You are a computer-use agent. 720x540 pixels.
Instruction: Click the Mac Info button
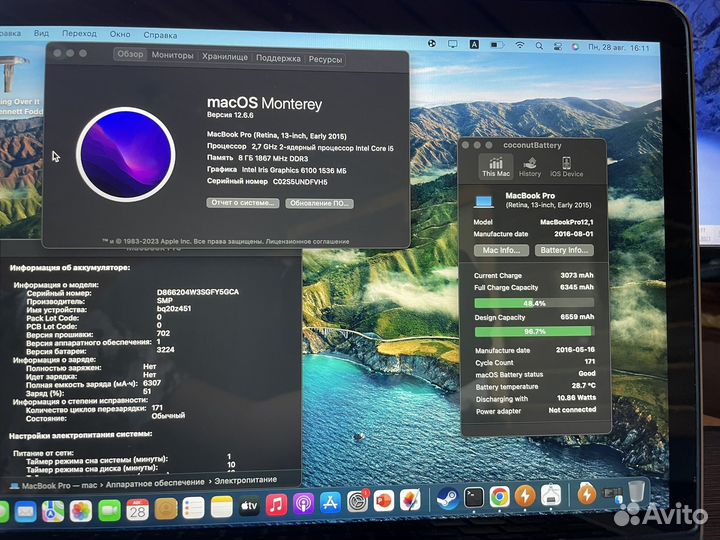tap(501, 250)
